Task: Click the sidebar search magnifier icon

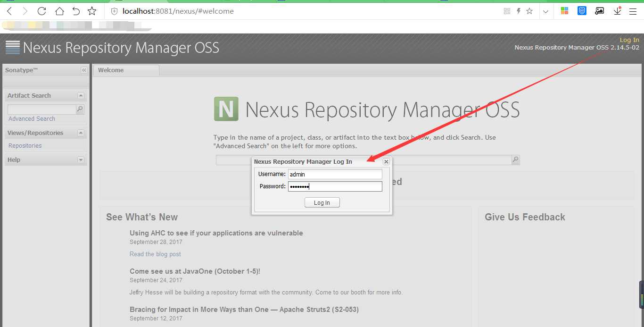Action: click(x=80, y=109)
